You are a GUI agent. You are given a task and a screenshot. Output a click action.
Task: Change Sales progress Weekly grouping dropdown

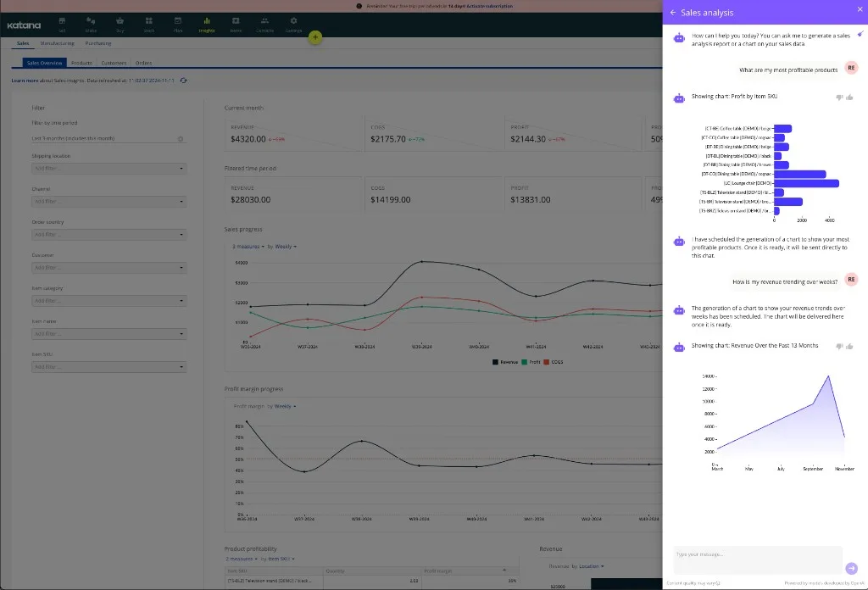pos(286,247)
